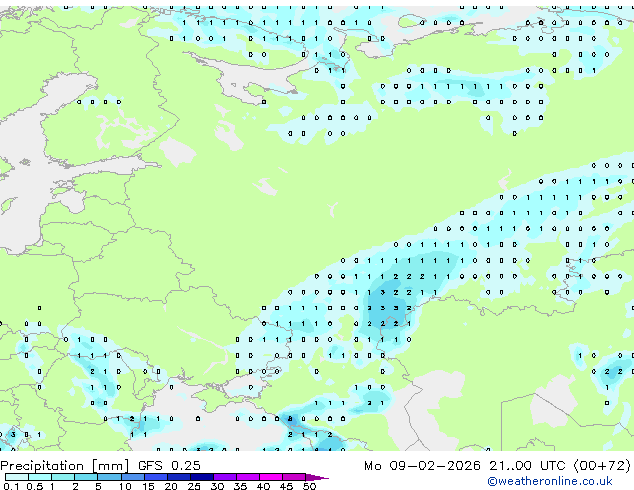634x490 pixels.
Task: Click the legend label '0.5'
Action: pyautogui.click(x=35, y=486)
